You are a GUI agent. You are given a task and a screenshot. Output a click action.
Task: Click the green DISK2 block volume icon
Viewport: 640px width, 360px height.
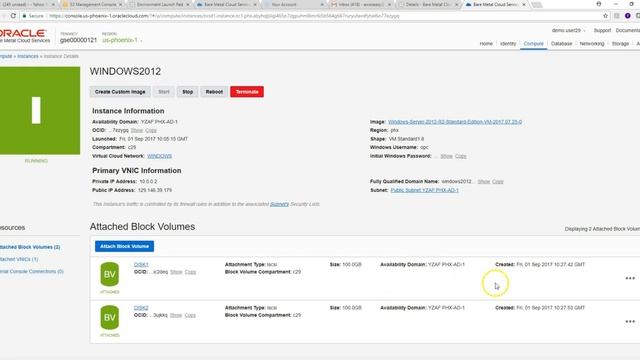coord(109,318)
